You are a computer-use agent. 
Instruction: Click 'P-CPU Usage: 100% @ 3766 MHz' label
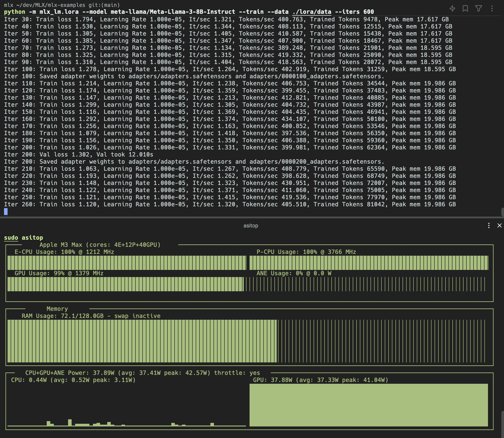pos(306,252)
